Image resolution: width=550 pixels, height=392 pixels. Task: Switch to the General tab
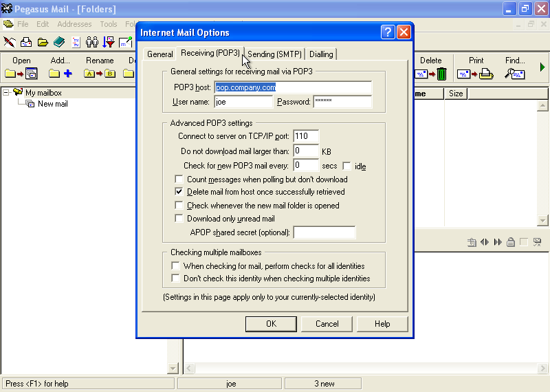(x=160, y=54)
